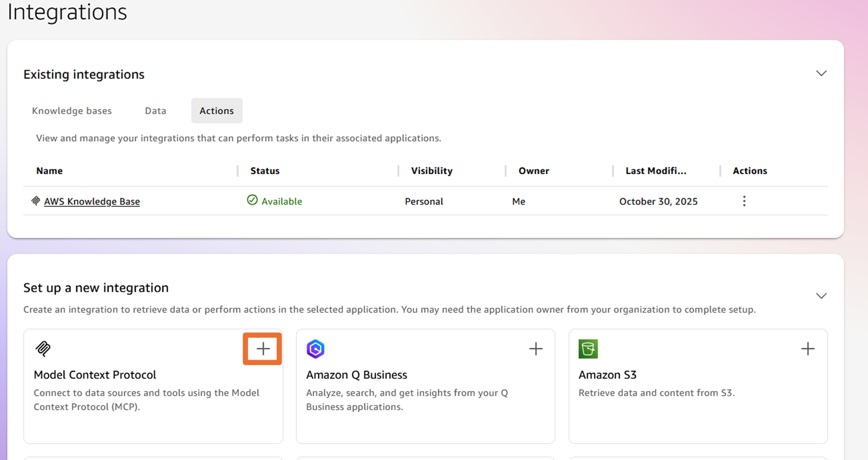The width and height of the screenshot is (868, 460).
Task: Click the Personal visibility cell
Action: [424, 202]
